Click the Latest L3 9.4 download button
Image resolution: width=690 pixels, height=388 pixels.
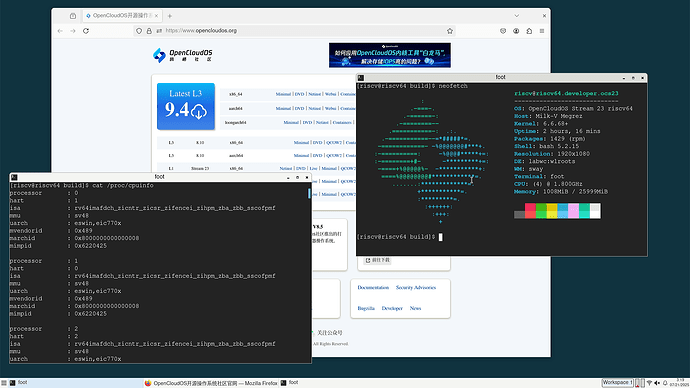[x=186, y=106]
